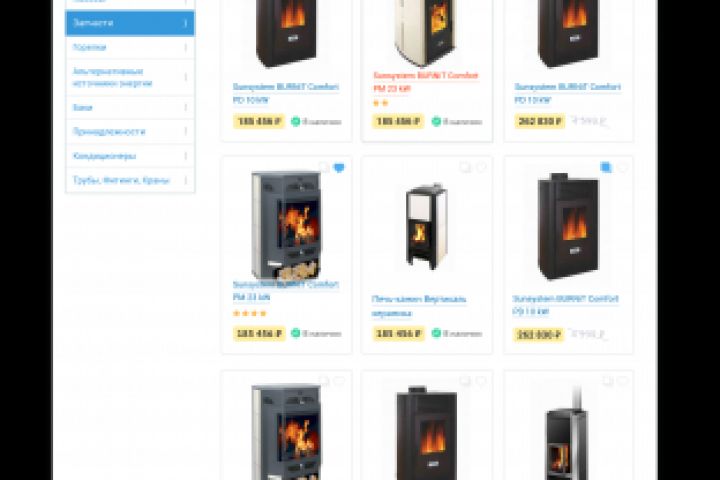Unfavorite the four-star BURNIT PM 23 kW stove
This screenshot has height=480, width=720.
coord(339,168)
